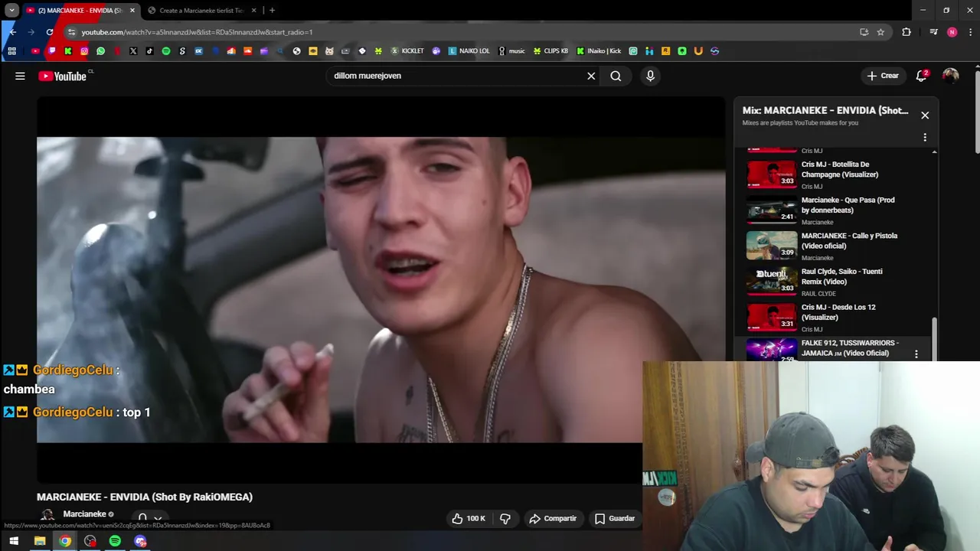Image resolution: width=980 pixels, height=551 pixels.
Task: Open the apps grid bookmark
Action: click(11, 51)
